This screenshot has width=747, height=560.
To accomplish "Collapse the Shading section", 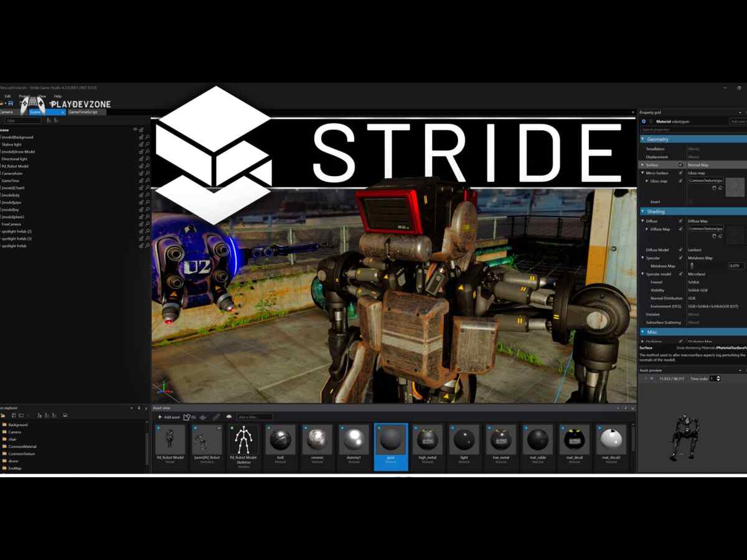I will (643, 212).
